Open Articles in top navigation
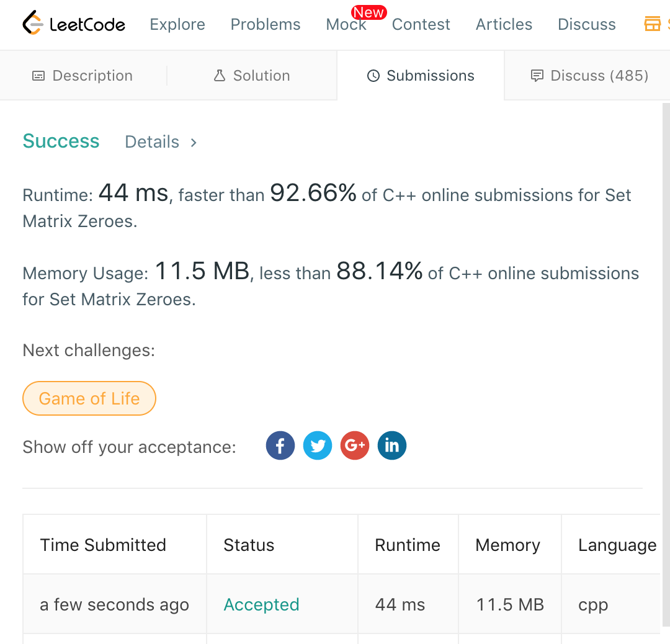Image resolution: width=670 pixels, height=644 pixels. [504, 24]
